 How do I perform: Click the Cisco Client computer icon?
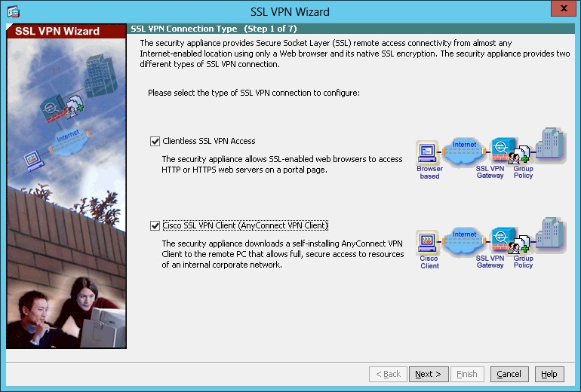pyautogui.click(x=427, y=242)
